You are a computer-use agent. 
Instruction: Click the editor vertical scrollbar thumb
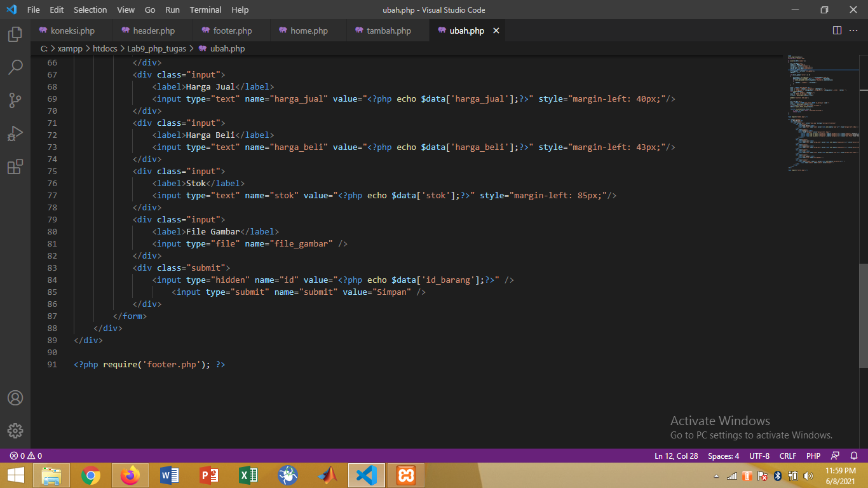864,315
